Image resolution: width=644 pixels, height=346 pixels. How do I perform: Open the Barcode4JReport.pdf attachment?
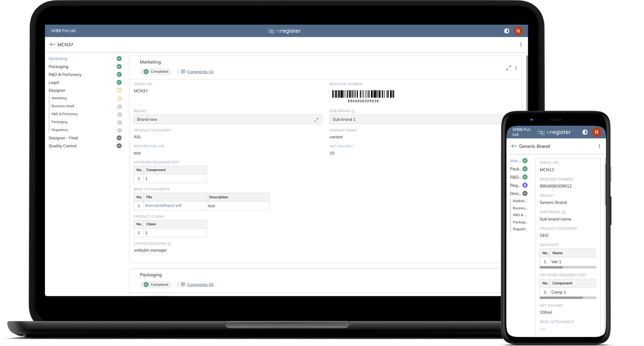click(x=163, y=205)
